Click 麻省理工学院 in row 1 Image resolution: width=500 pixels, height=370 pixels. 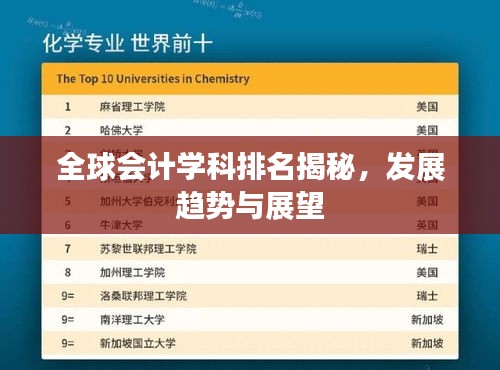(132, 107)
